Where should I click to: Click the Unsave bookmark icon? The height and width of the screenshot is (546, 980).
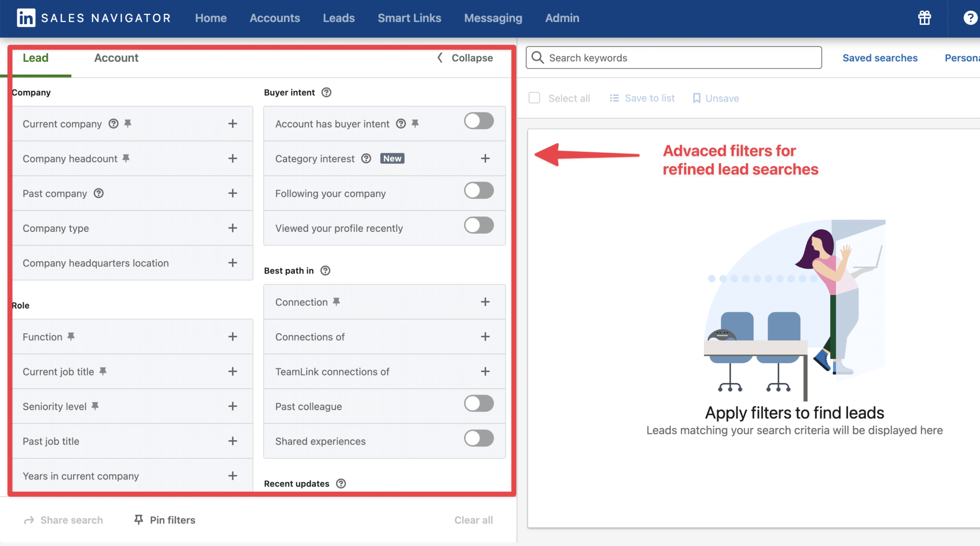click(697, 98)
